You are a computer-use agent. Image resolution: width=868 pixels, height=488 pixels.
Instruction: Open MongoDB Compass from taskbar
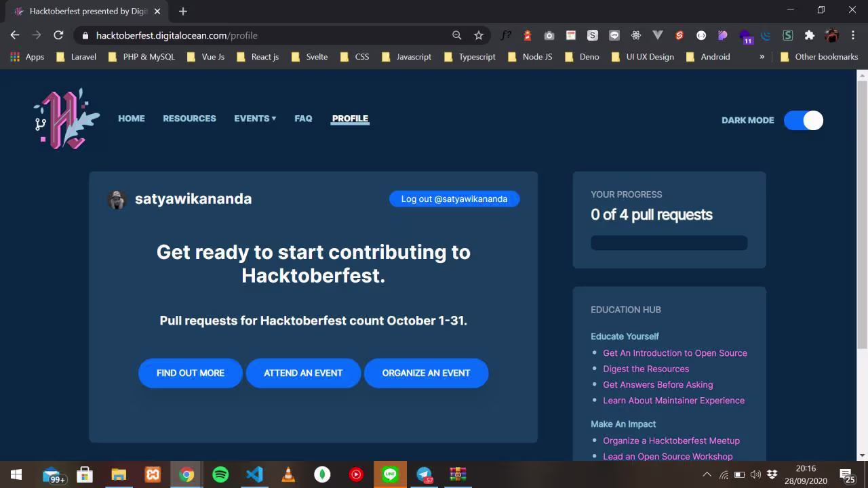pos(322,474)
